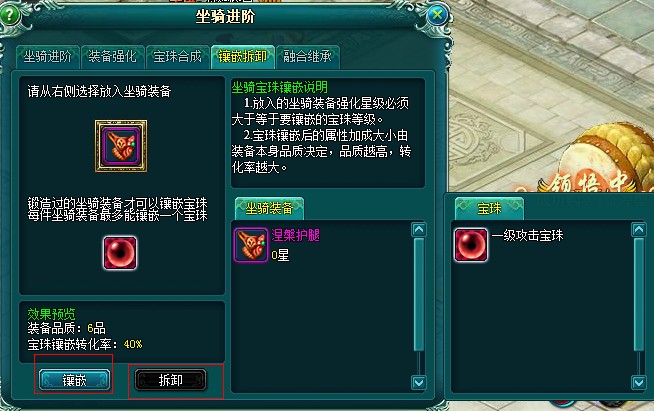The height and width of the screenshot is (411, 654).
Task: Open the green question mark help icon
Action: [9, 15]
